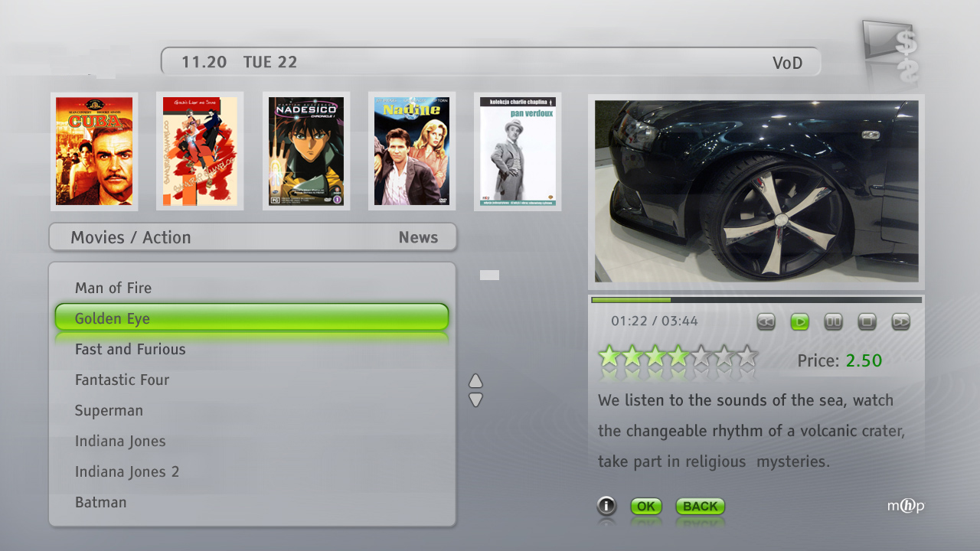Viewport: 980px width, 551px height.
Task: Set rating on the fifth star
Action: [x=700, y=356]
